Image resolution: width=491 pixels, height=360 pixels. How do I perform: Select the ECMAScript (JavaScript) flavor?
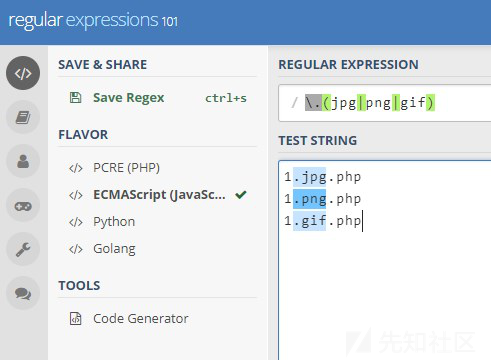(159, 195)
